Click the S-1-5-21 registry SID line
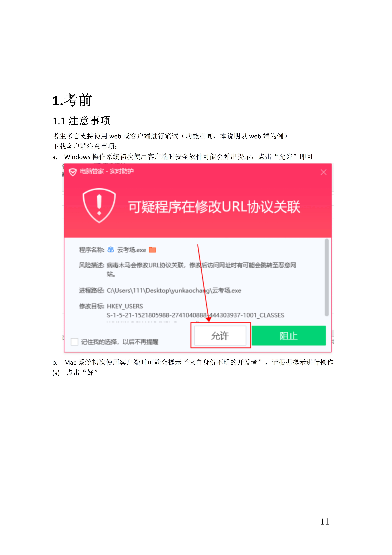Screen dimensions: 392x555 tap(195, 315)
